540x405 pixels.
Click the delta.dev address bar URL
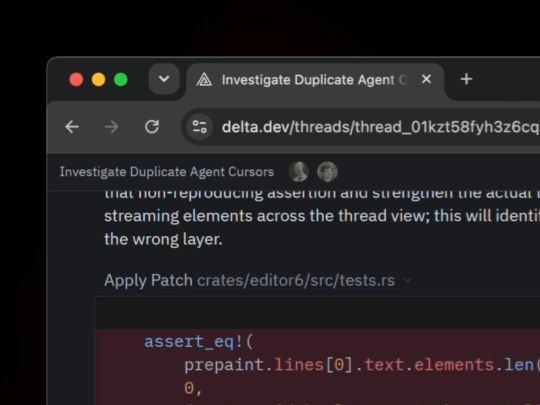pos(380,127)
